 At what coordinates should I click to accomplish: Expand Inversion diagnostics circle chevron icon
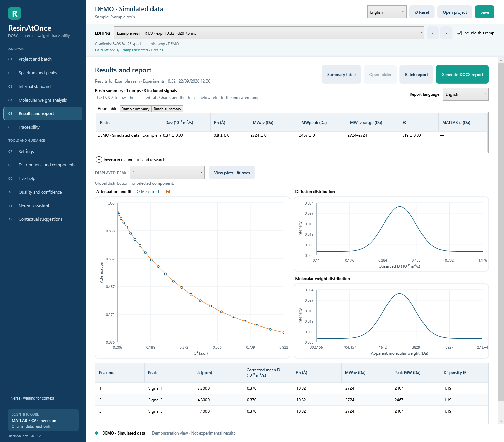99,159
